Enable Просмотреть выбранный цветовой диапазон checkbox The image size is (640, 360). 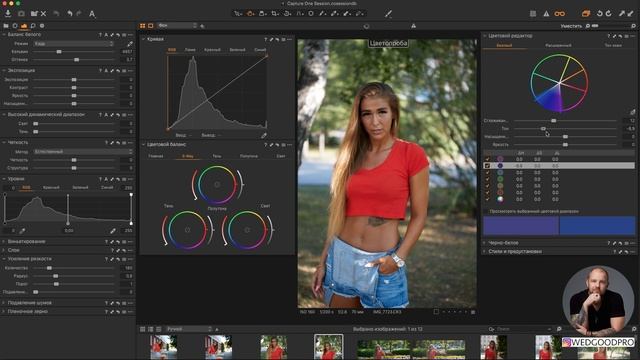pyautogui.click(x=486, y=211)
